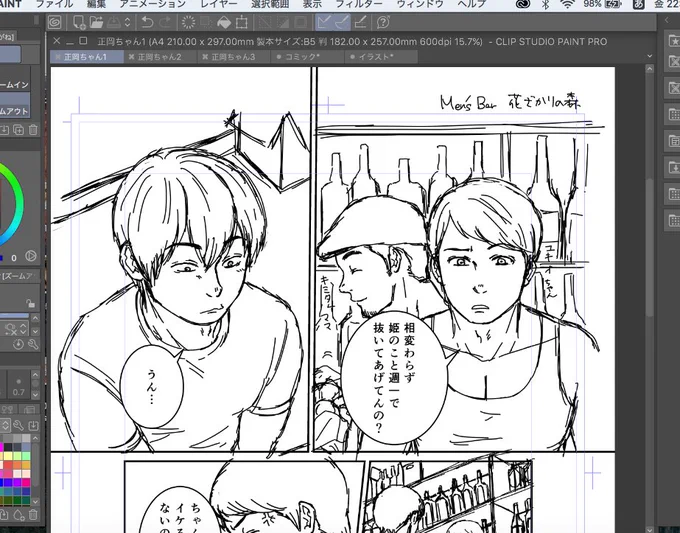Viewport: 680px width, 533px height.
Task: Open CLIP STUDIO support help icon
Action: pos(383,22)
